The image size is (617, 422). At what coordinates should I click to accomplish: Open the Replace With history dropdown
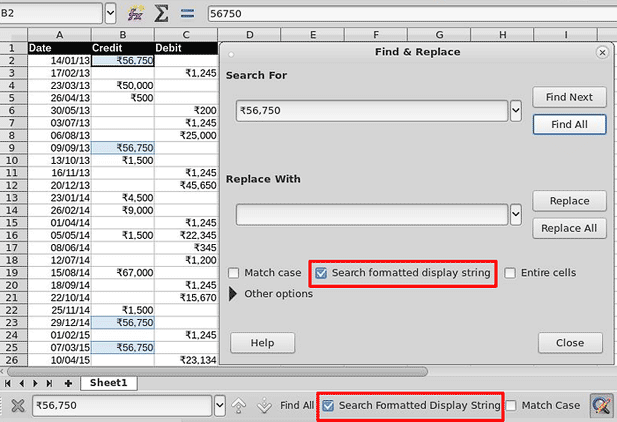click(x=516, y=215)
